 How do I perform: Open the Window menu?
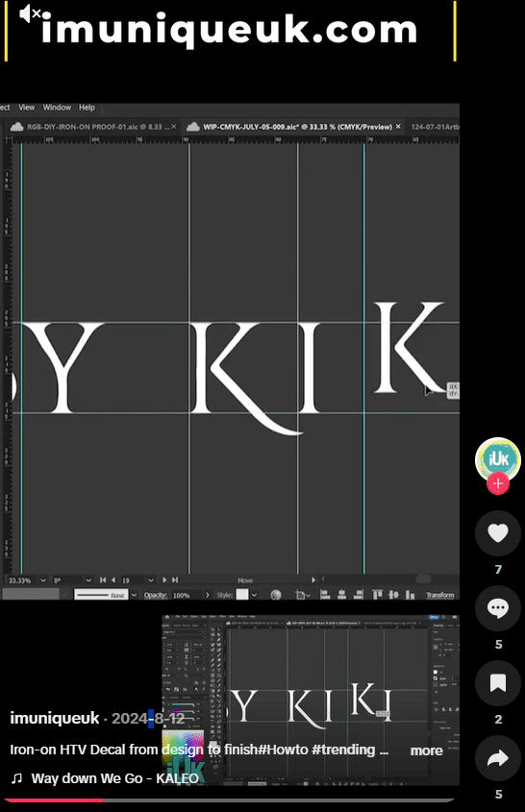click(x=57, y=108)
